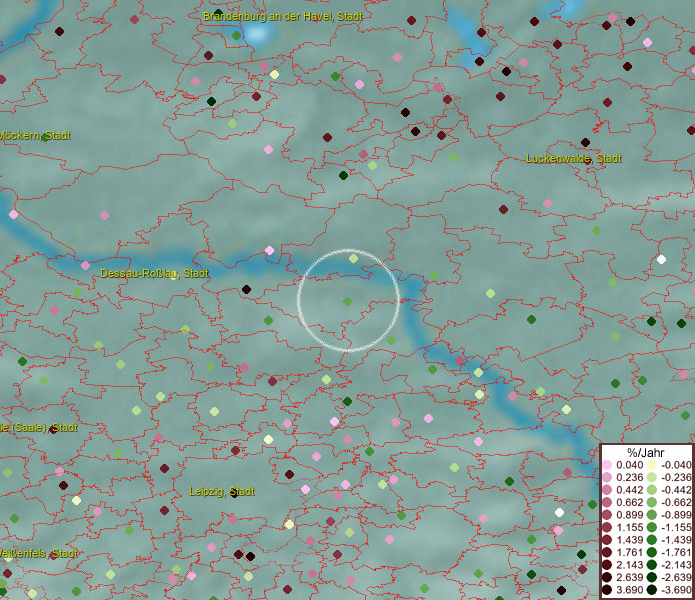
Task: Click the 0.236 legend color dot
Action: click(607, 477)
